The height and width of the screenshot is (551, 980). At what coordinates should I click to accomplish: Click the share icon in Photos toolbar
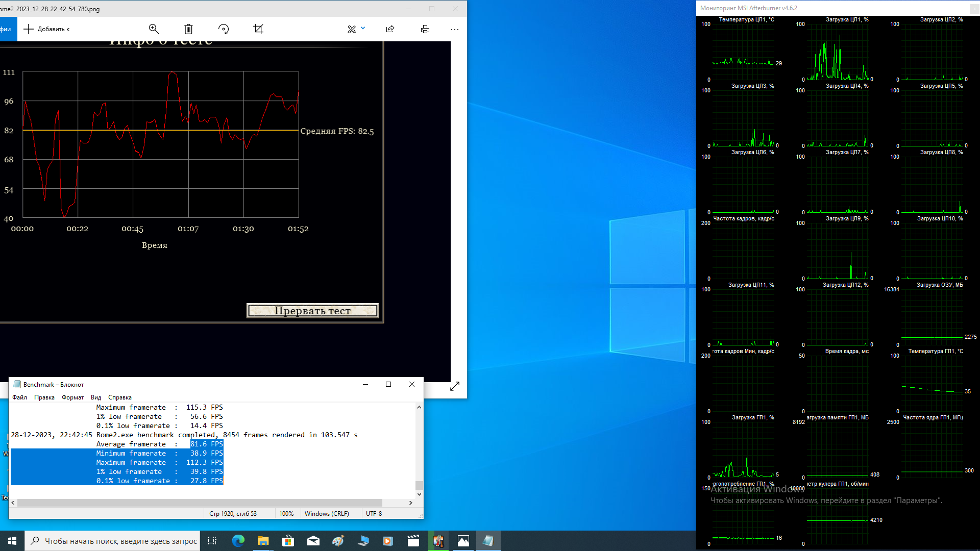pyautogui.click(x=390, y=29)
